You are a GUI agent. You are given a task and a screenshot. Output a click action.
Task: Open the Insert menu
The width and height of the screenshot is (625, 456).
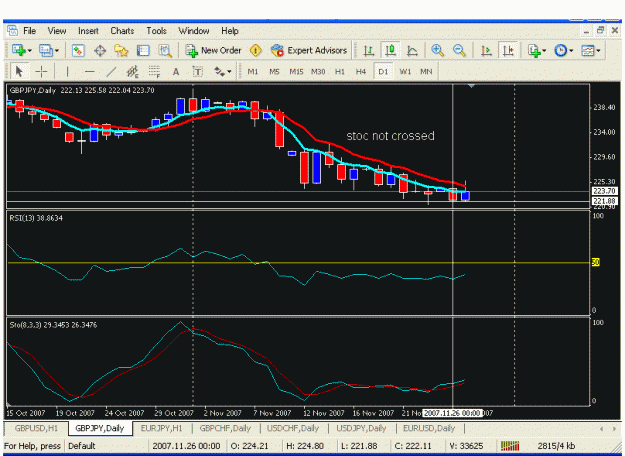[x=88, y=31]
